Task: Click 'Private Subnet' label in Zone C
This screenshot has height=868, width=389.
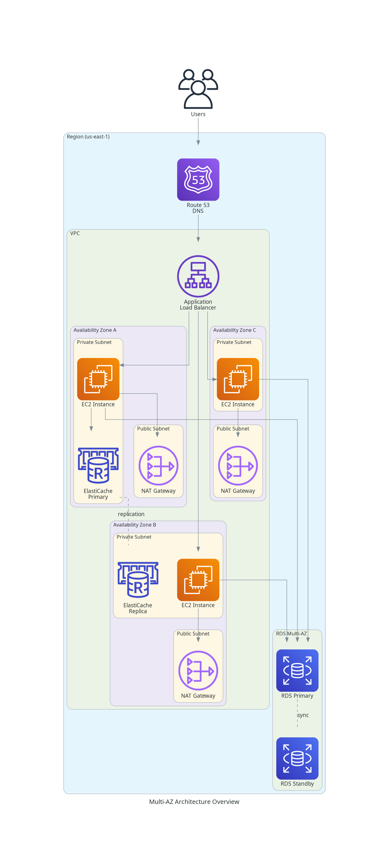Action: (234, 342)
